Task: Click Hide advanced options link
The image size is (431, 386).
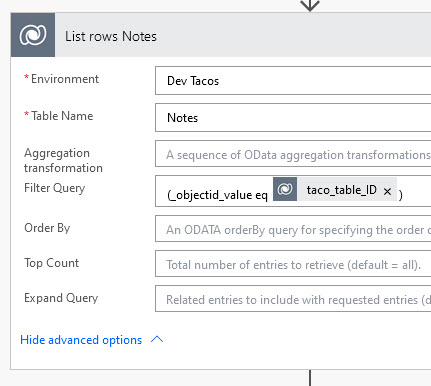Action: tap(81, 340)
